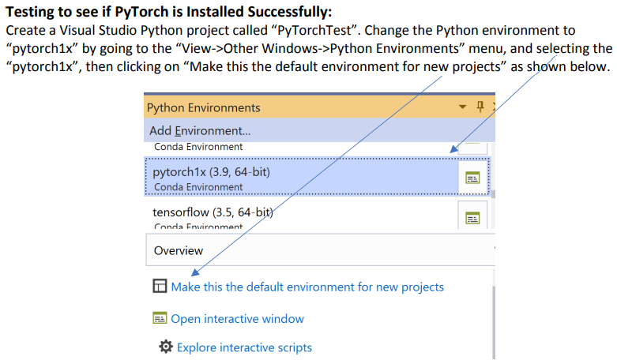The image size is (617, 364).
Task: Click Make this the default environment link
Action: 307,287
